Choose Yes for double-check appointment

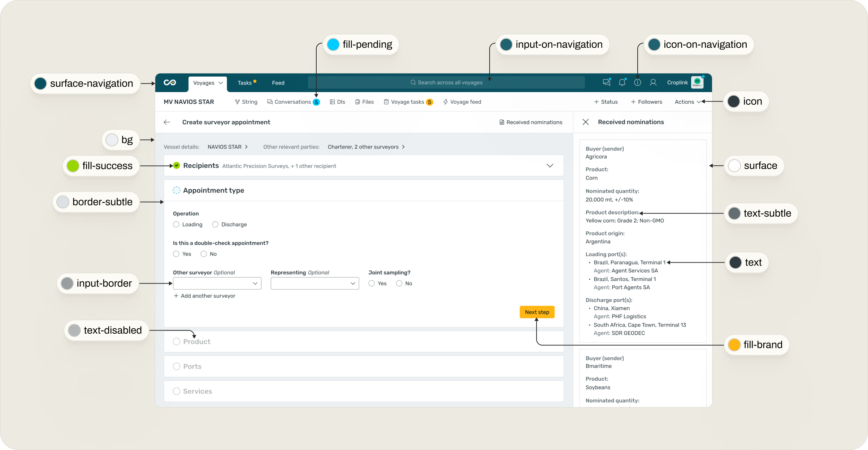click(x=176, y=254)
